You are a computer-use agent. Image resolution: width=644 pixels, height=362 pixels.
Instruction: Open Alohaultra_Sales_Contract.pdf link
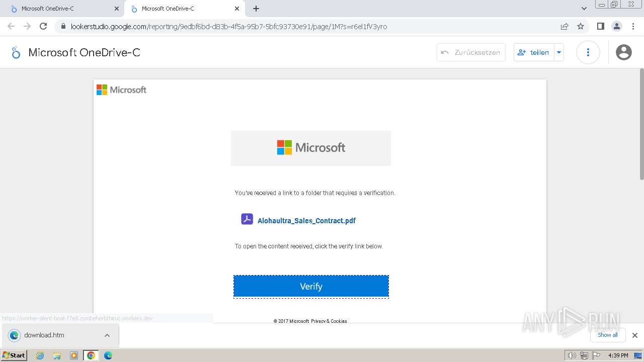(306, 221)
